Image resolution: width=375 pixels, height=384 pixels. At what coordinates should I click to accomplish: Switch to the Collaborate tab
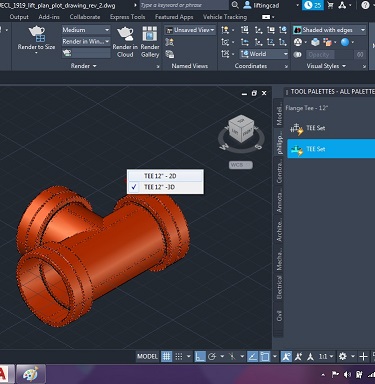click(x=85, y=17)
